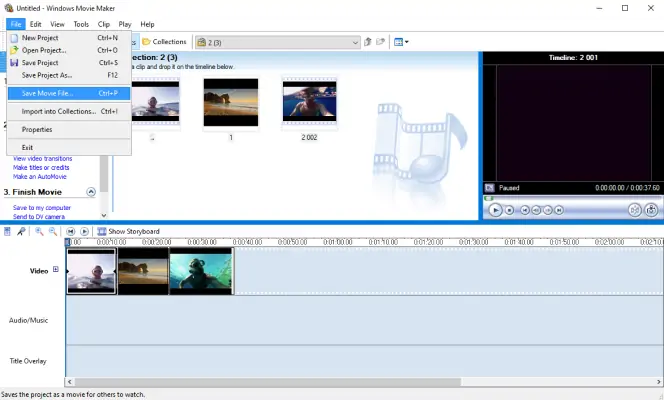Step to next frame in preview

[x=548, y=210]
